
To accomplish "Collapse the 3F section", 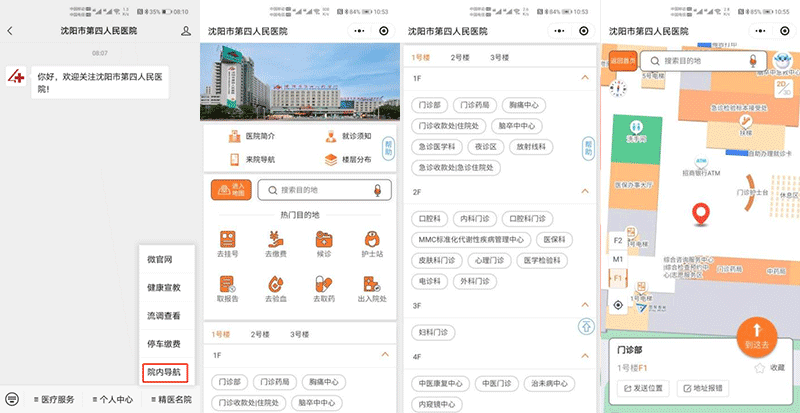I will click(x=585, y=305).
